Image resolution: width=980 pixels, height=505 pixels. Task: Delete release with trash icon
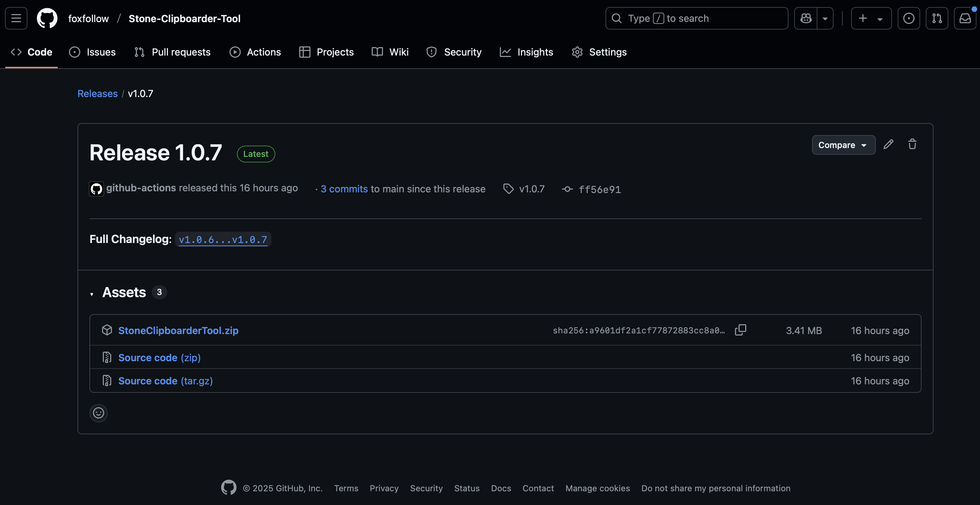click(912, 145)
